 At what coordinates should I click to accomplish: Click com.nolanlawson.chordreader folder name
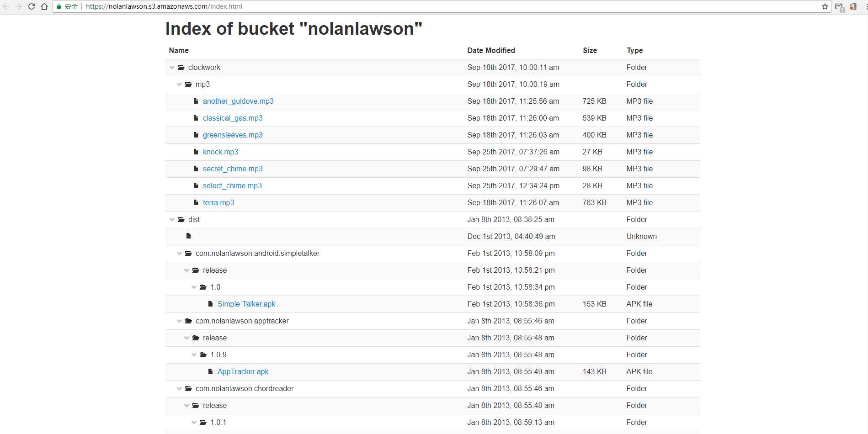point(245,388)
